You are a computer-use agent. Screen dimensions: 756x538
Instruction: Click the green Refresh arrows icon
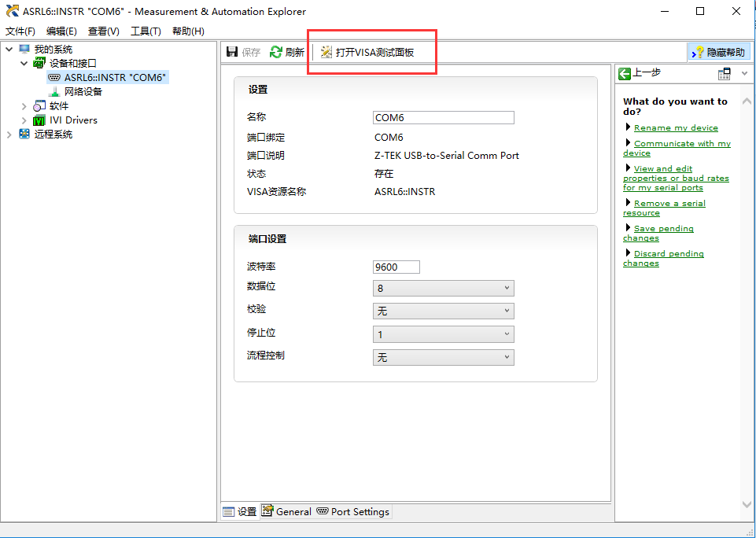coord(276,52)
